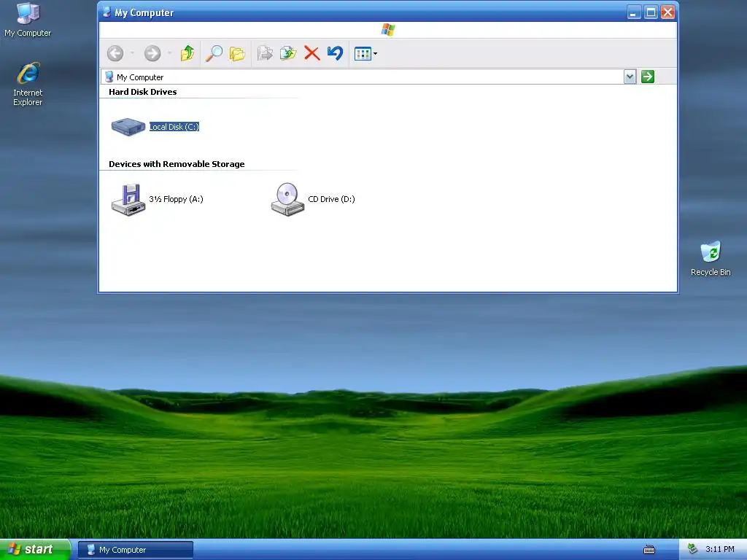Click the green Go arrow button
The width and height of the screenshot is (747, 560).
tap(648, 77)
